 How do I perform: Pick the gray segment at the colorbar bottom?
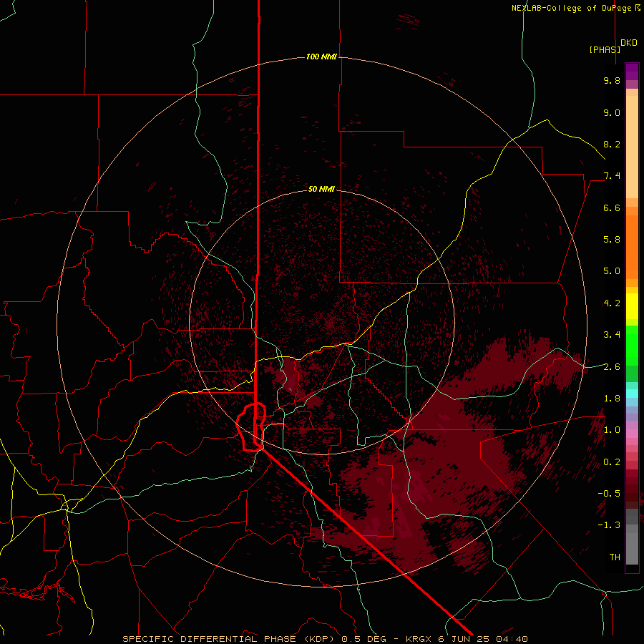click(632, 548)
